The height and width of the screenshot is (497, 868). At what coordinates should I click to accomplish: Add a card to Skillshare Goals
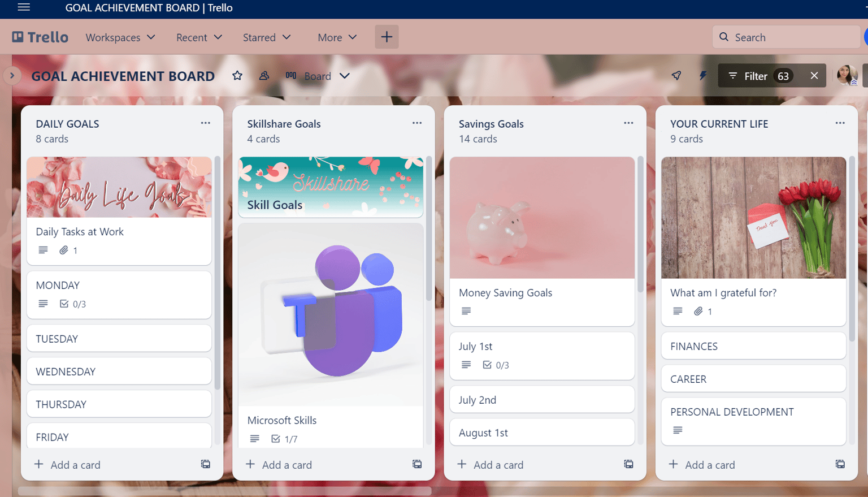pos(279,465)
